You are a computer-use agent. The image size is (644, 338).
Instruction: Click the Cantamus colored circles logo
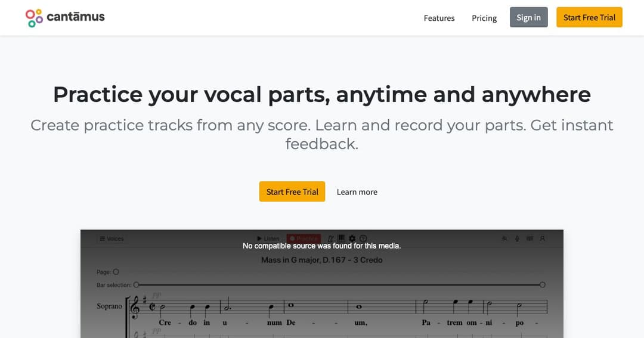point(34,18)
